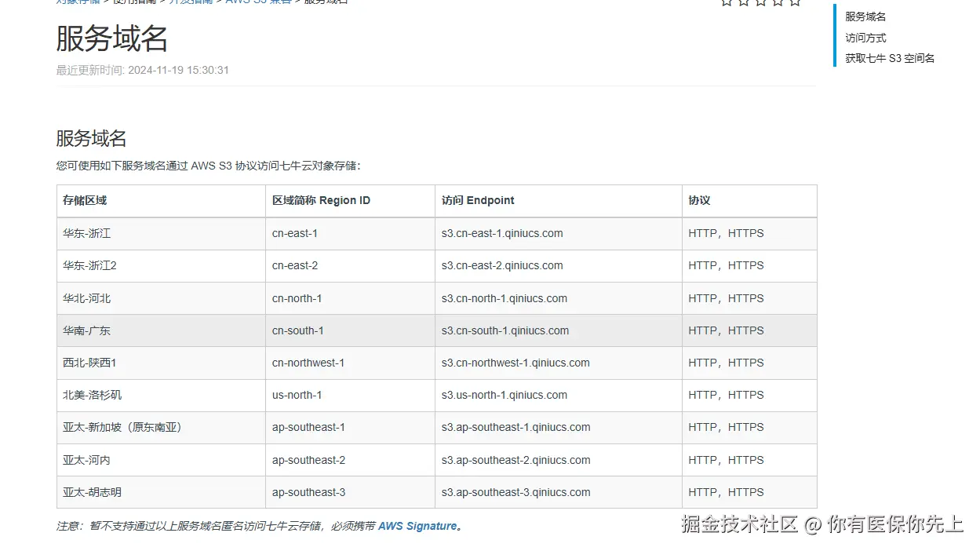
Task: Click the ap-southeast-3 region ID
Action: (x=309, y=492)
